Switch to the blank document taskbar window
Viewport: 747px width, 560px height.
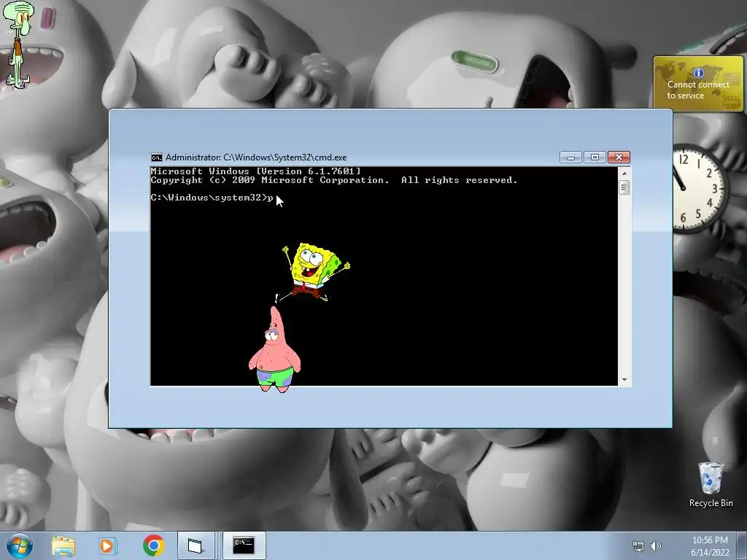coord(196,545)
